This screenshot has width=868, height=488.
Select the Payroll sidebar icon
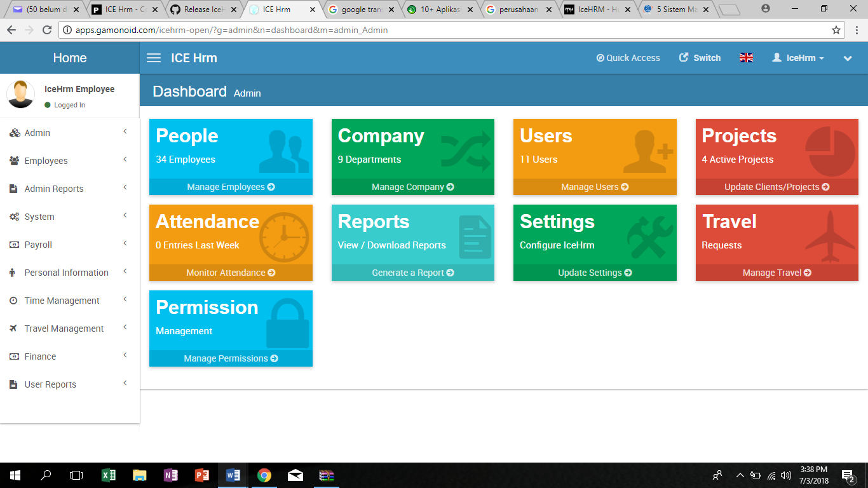[x=14, y=244]
